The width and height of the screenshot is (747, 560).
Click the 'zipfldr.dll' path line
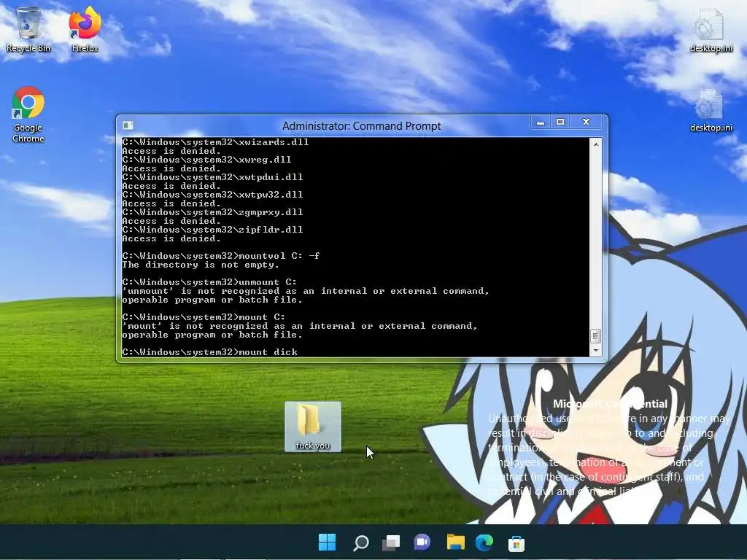point(212,230)
